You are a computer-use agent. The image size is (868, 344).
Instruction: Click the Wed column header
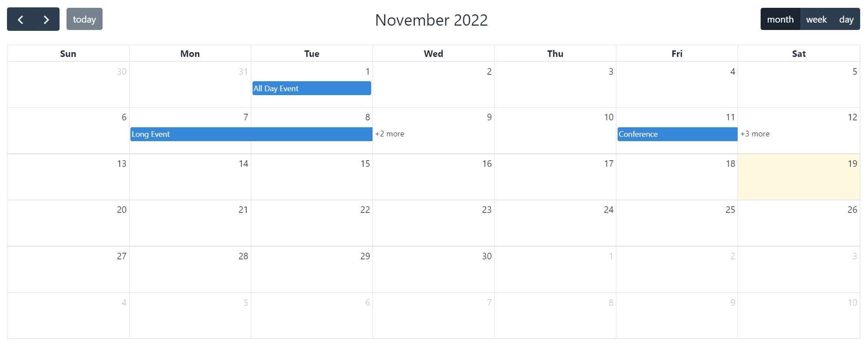click(433, 53)
